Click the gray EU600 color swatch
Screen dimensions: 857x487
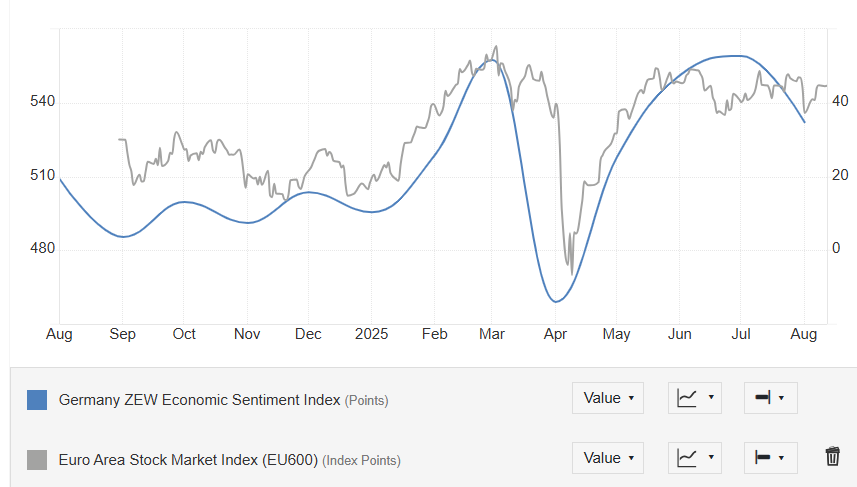coord(37,460)
